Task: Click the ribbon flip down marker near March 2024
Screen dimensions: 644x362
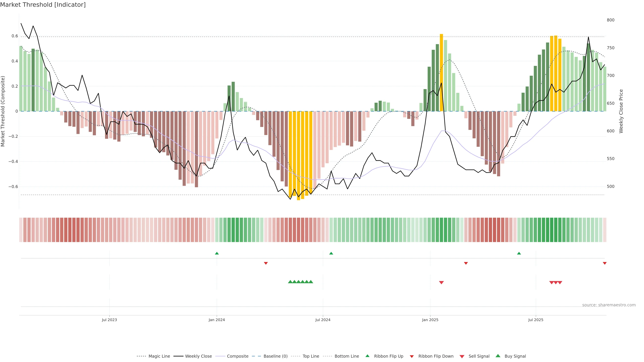Action: pyautogui.click(x=266, y=263)
